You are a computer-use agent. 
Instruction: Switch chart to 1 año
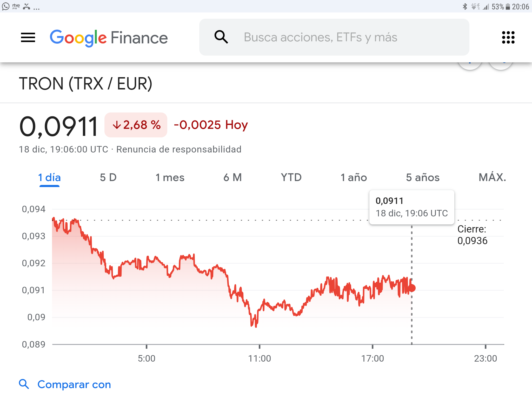354,178
